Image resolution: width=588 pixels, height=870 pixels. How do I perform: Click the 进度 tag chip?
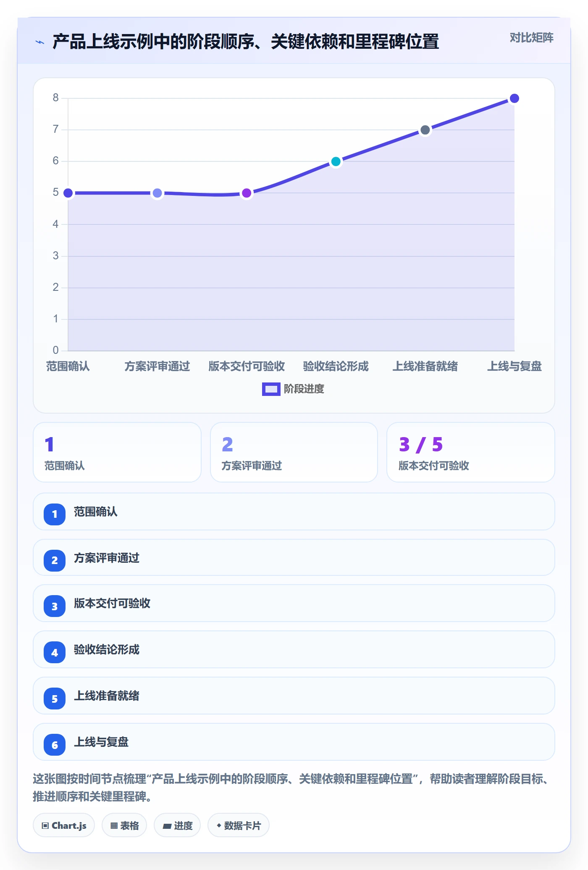[177, 825]
